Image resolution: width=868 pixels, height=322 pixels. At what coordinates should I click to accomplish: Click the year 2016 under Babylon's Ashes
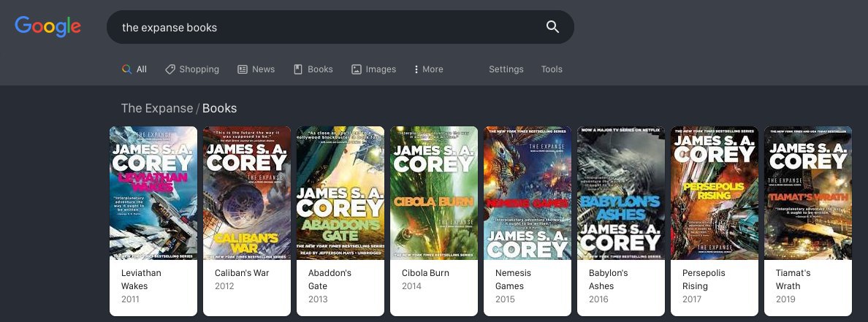point(598,299)
